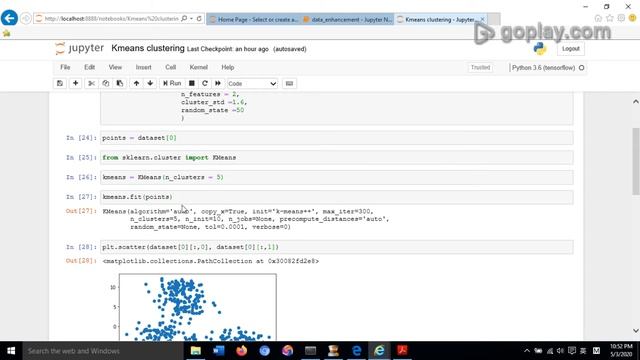Click the Python 3.6 kernel indicator circle

tap(582, 68)
